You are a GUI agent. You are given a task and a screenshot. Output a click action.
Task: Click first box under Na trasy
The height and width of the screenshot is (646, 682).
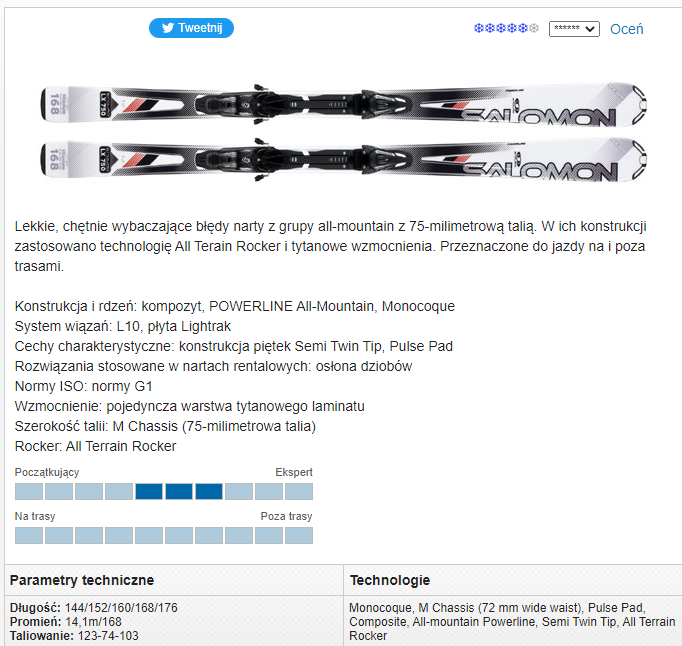point(29,536)
